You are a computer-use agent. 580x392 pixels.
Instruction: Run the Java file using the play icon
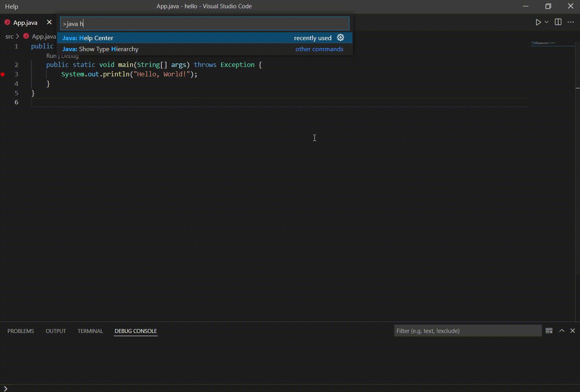click(538, 22)
